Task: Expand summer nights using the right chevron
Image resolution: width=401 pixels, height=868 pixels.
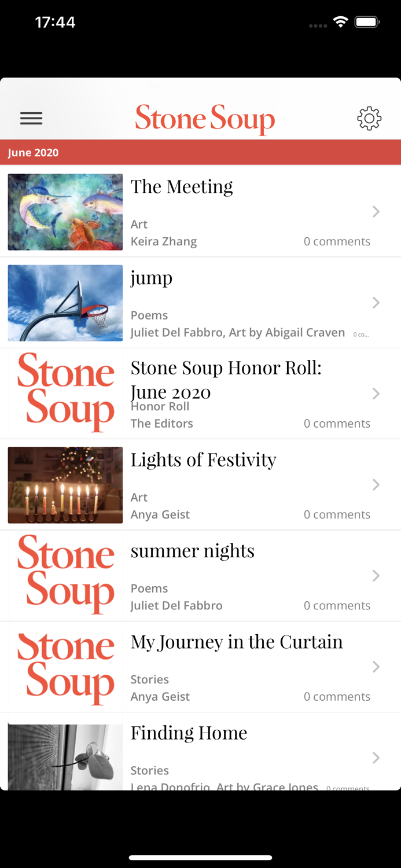Action: pos(376,575)
